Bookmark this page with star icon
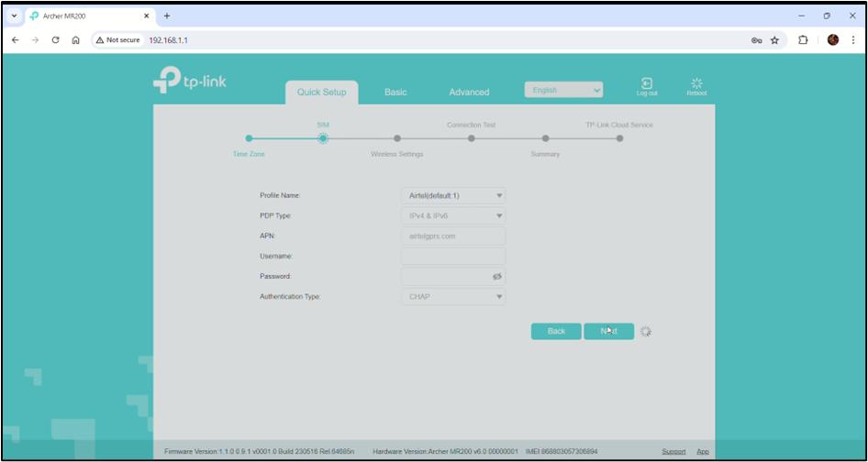Viewport: 868px width, 462px height. click(774, 40)
